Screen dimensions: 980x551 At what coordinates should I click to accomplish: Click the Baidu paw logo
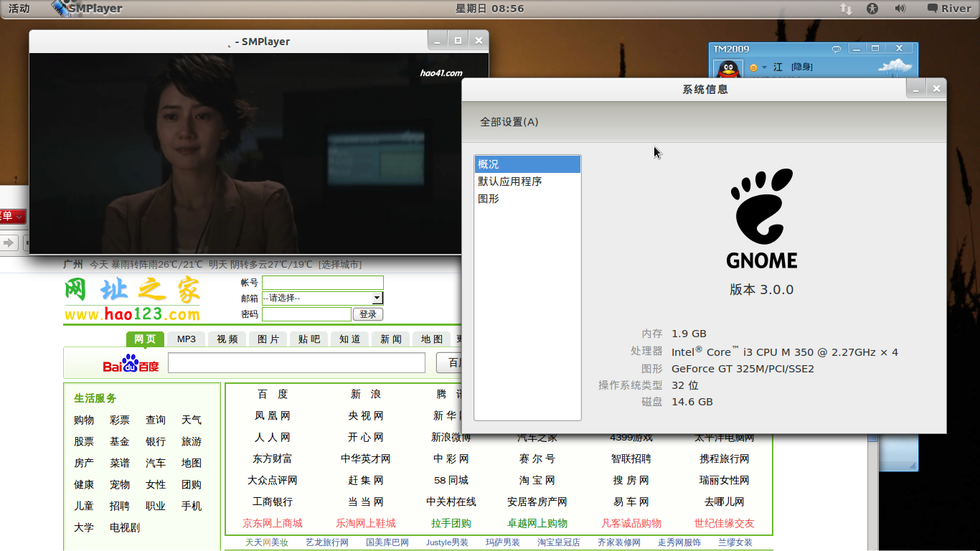131,363
